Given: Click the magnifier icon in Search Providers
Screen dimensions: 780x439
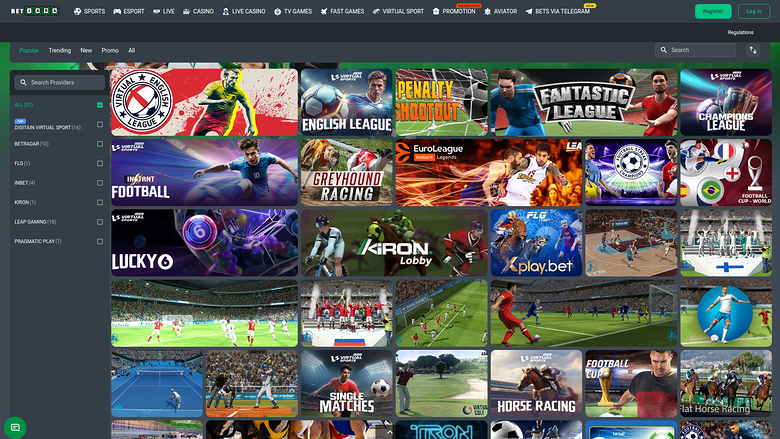Looking at the screenshot, I should point(23,83).
